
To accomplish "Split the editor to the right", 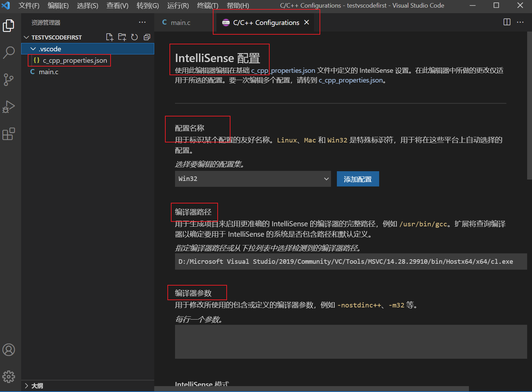I will [x=507, y=22].
